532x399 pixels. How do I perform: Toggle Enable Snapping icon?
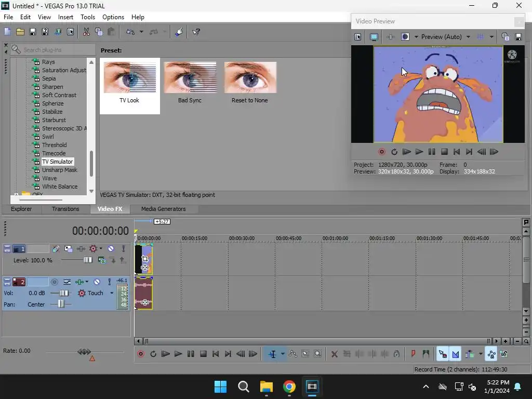click(x=443, y=354)
